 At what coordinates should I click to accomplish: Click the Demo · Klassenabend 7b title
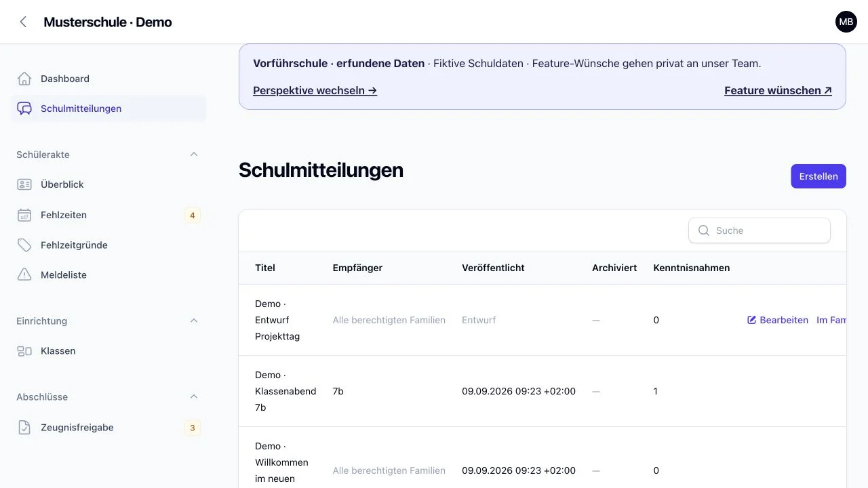285,391
